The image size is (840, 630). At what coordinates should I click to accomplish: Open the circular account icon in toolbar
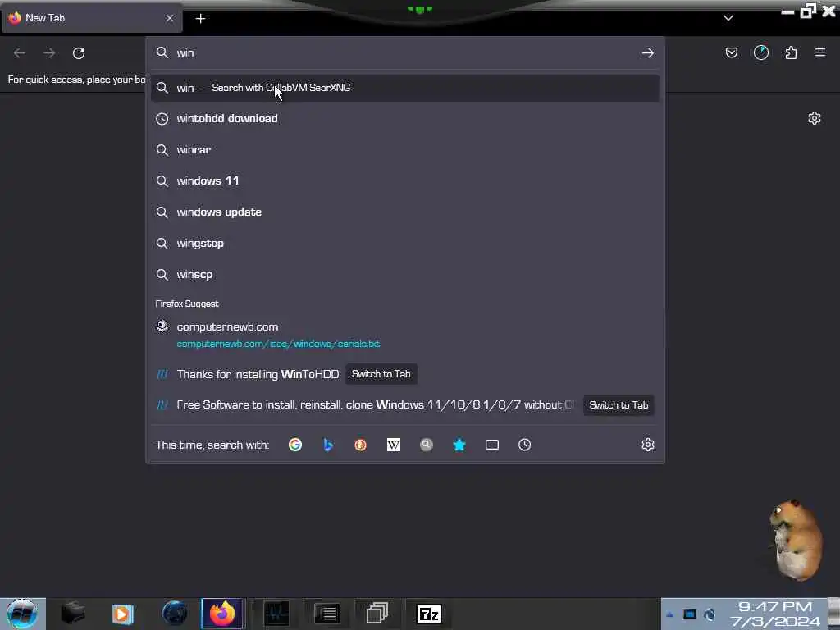click(x=761, y=52)
